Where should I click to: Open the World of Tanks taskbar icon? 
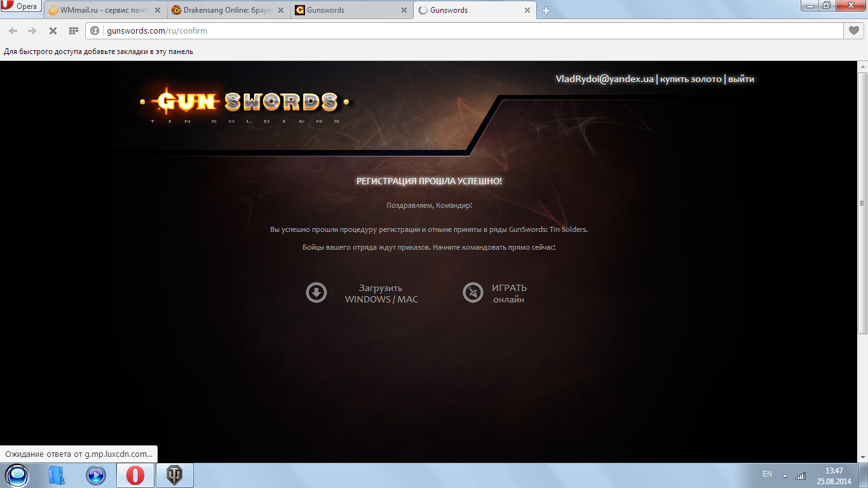coord(174,475)
